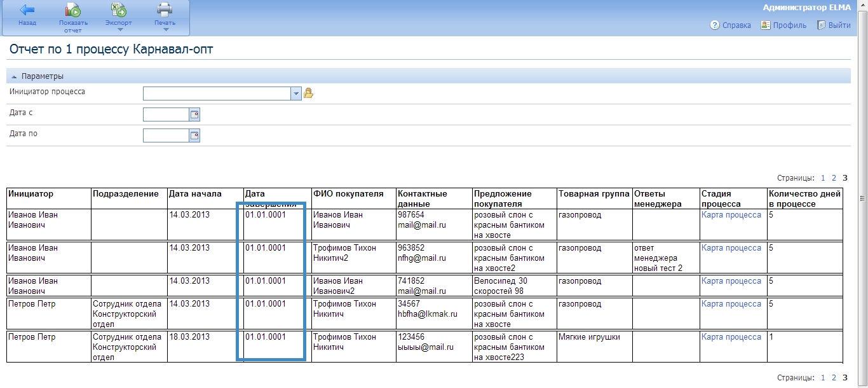
Task: Click the Показать отчет icon
Action: click(73, 10)
